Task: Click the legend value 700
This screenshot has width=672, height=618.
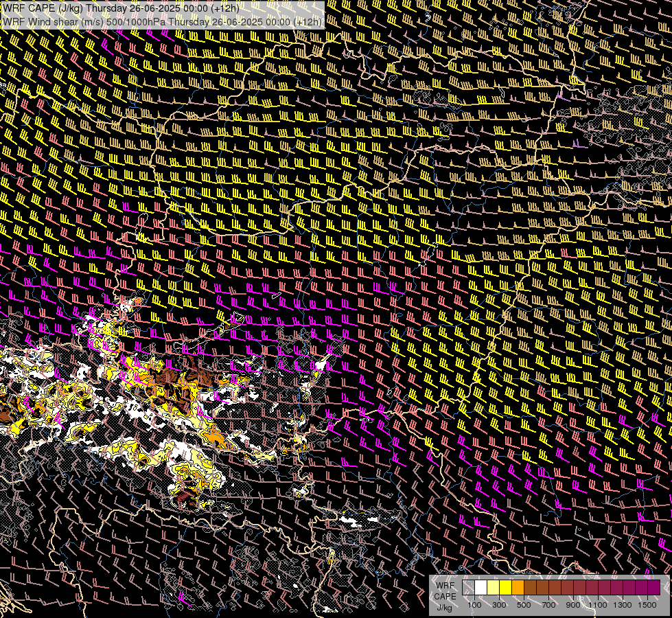Action: click(548, 605)
